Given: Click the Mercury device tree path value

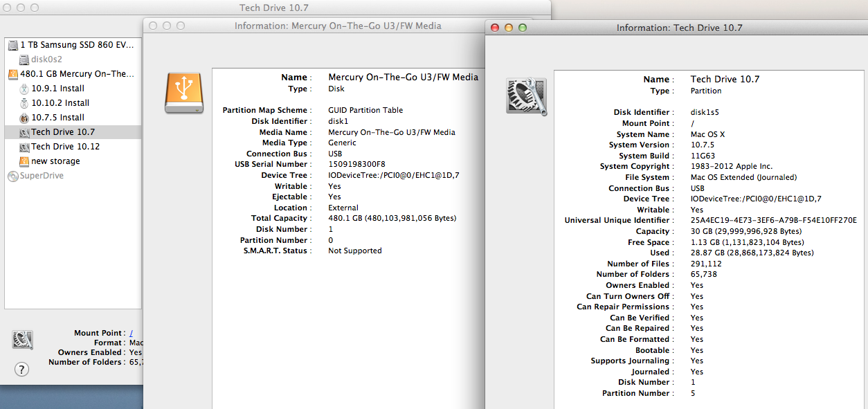Looking at the screenshot, I should 394,176.
